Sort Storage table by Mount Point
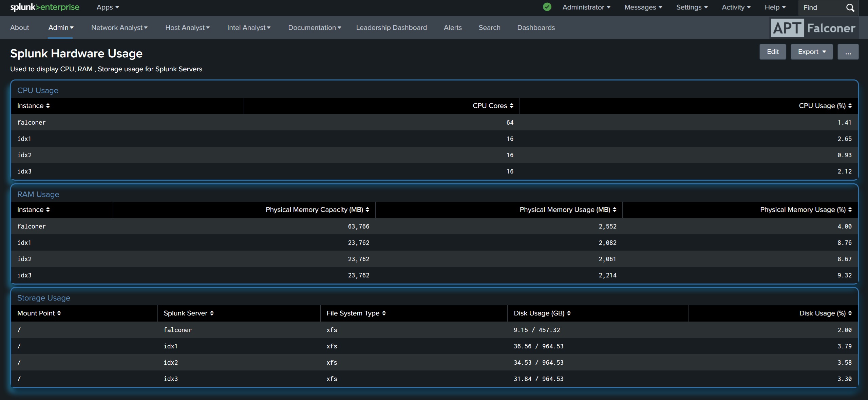868x400 pixels. point(39,313)
